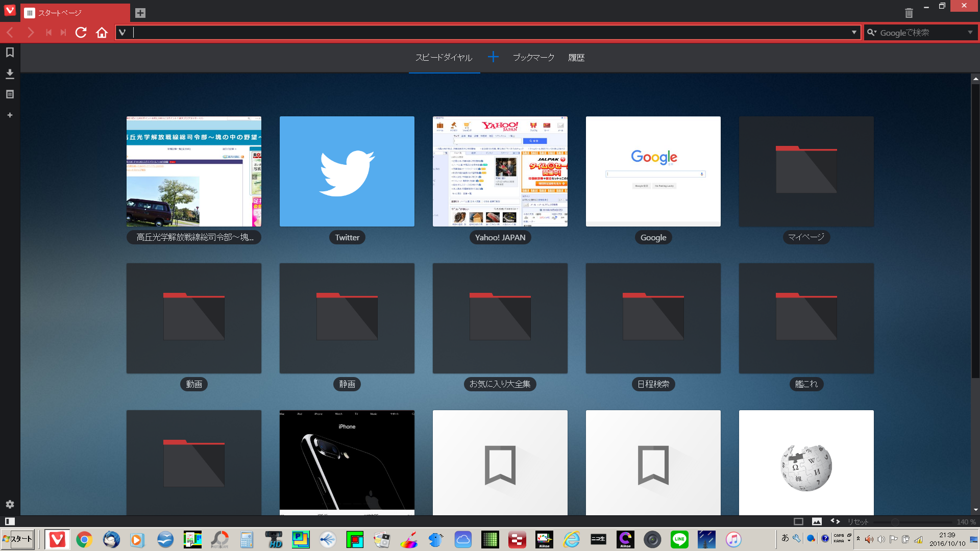Add a web panel with plus icon
980x551 pixels.
10,115
